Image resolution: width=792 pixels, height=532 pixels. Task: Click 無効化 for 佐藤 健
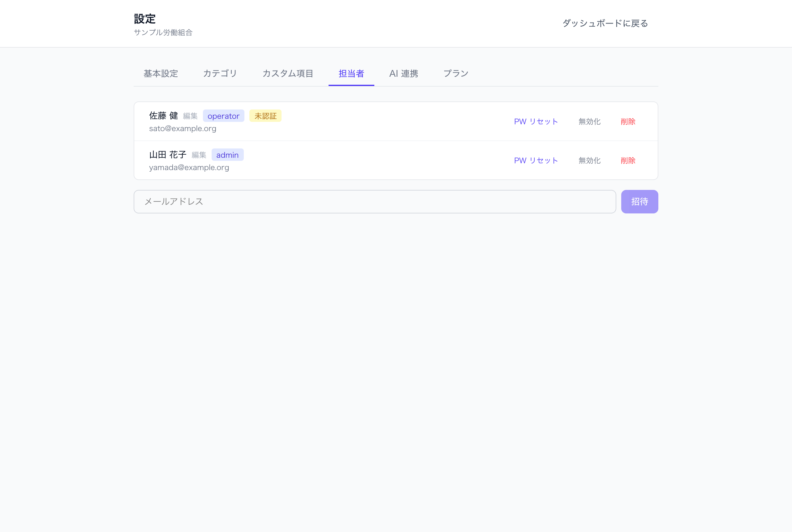(589, 122)
